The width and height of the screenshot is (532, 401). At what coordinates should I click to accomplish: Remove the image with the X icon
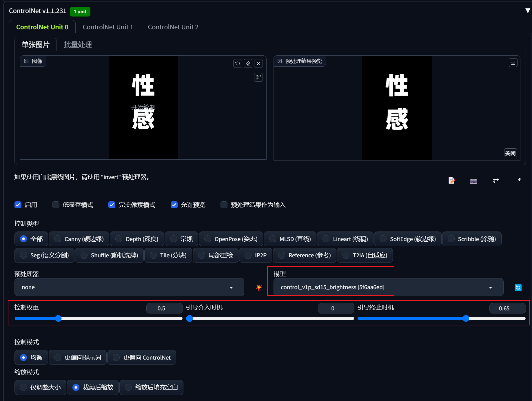coord(259,63)
